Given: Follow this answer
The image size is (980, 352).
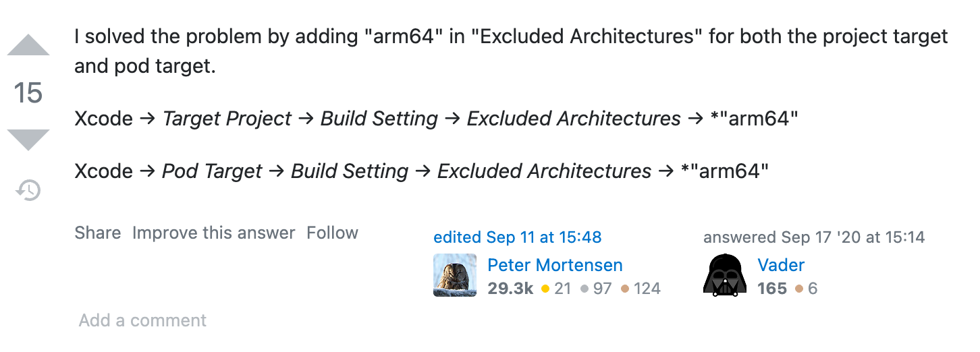Looking at the screenshot, I should (x=332, y=233).
